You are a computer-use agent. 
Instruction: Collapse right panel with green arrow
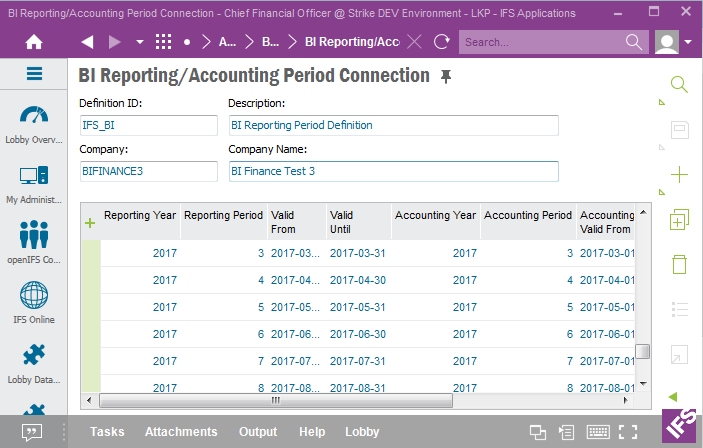pyautogui.click(x=673, y=397)
